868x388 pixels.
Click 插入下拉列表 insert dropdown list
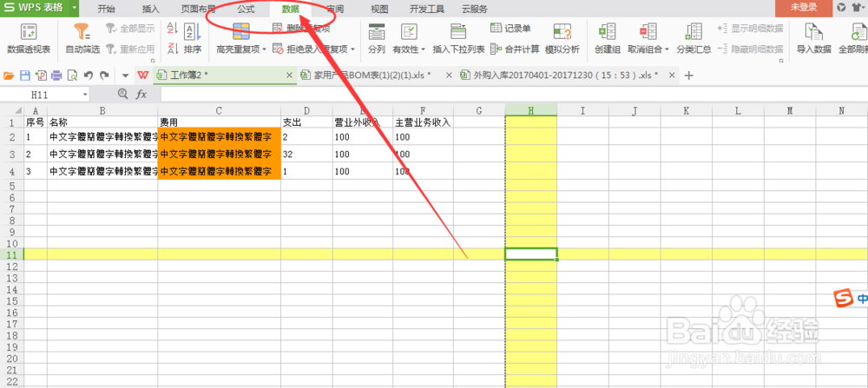click(x=458, y=39)
